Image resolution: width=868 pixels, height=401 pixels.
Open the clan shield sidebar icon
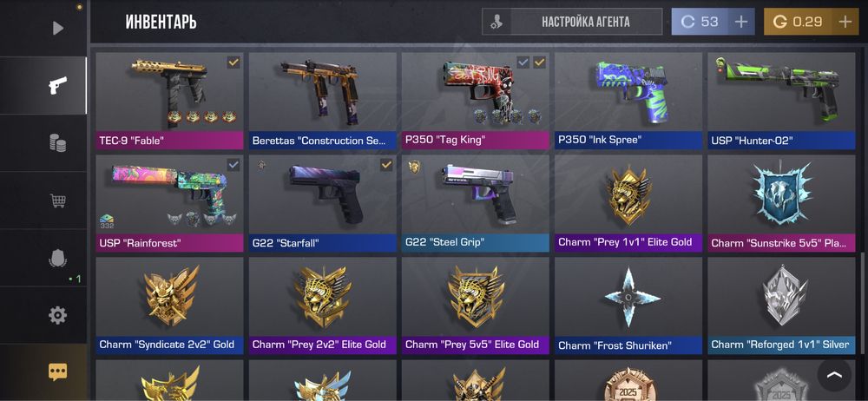[57, 258]
